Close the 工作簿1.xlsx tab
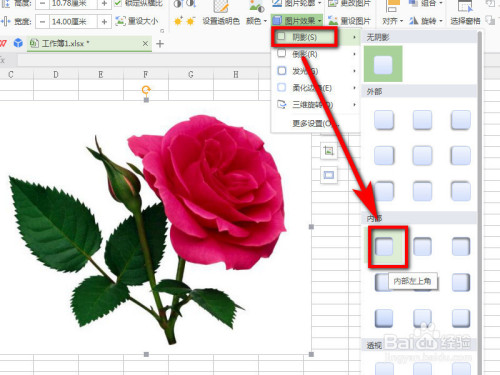This screenshot has height=375, width=500. click(145, 43)
